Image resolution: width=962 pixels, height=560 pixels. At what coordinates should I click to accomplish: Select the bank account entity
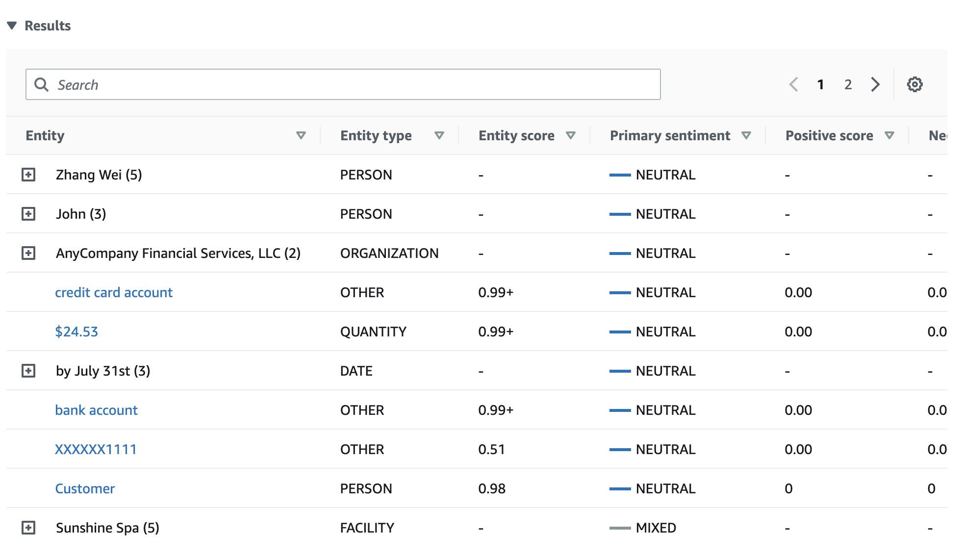97,409
